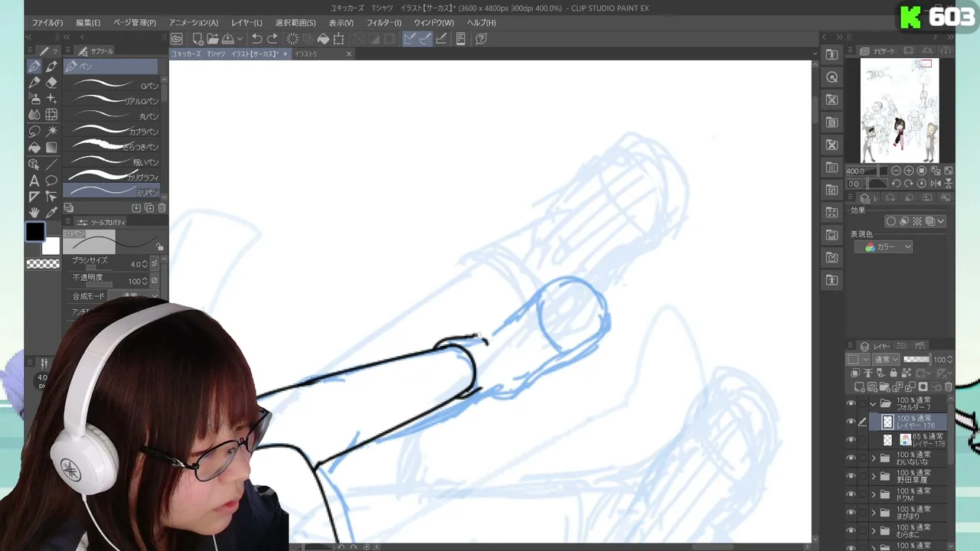
Task: Expand the ドクM folder
Action: [x=874, y=494]
